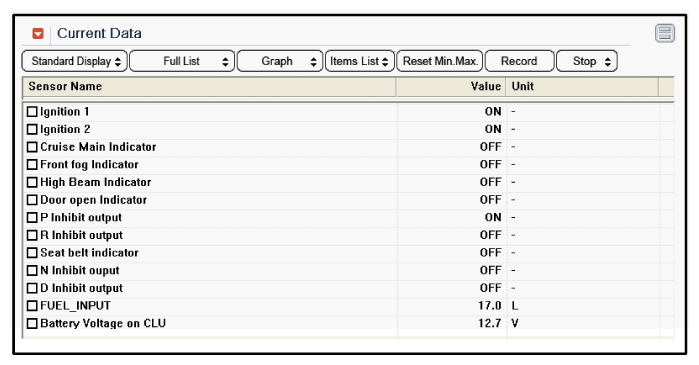Image resolution: width=699 pixels, height=365 pixels.
Task: Click the OFF value for Cruise Main Indicator
Action: coord(491,147)
